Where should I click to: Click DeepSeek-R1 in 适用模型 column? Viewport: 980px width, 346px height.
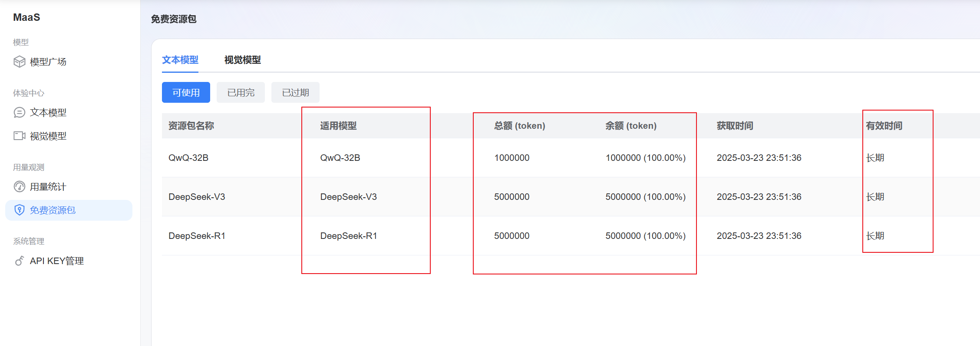click(349, 236)
